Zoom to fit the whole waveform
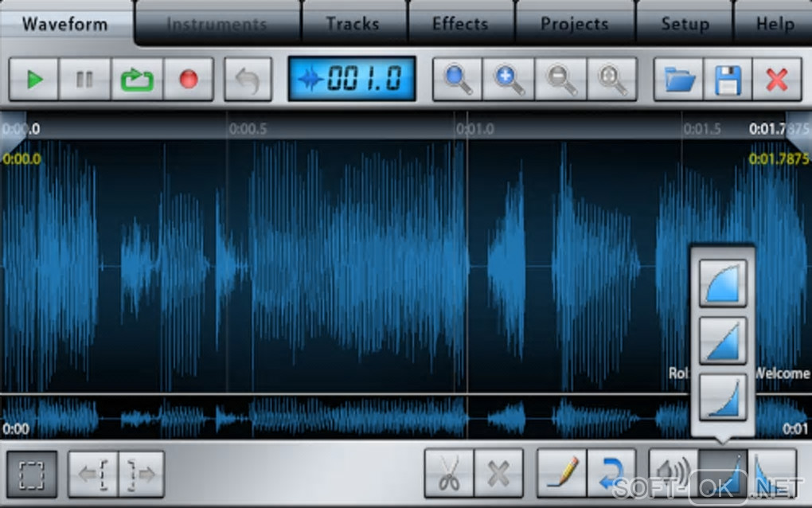 click(x=611, y=80)
